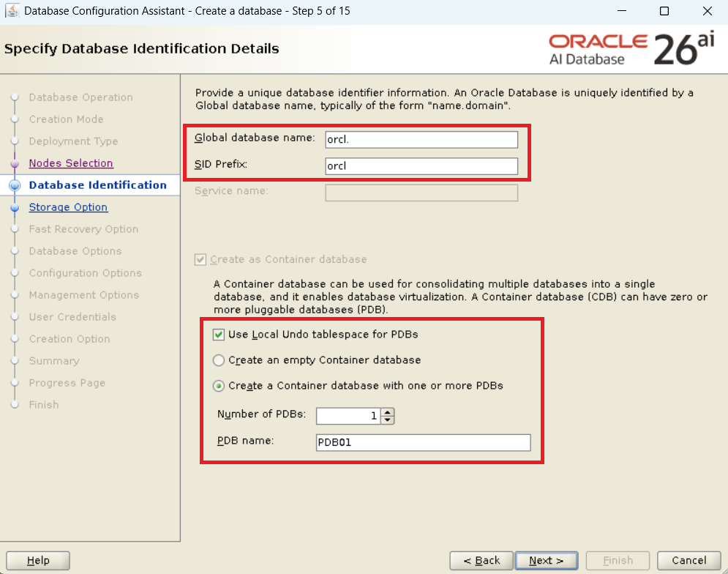Click into the PDB name field

pyautogui.click(x=422, y=443)
